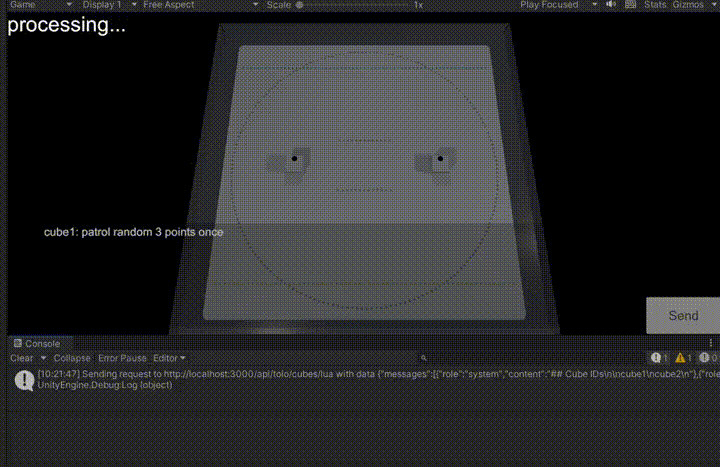
Task: Open the Console panel three-dot menu
Action: coord(711,343)
